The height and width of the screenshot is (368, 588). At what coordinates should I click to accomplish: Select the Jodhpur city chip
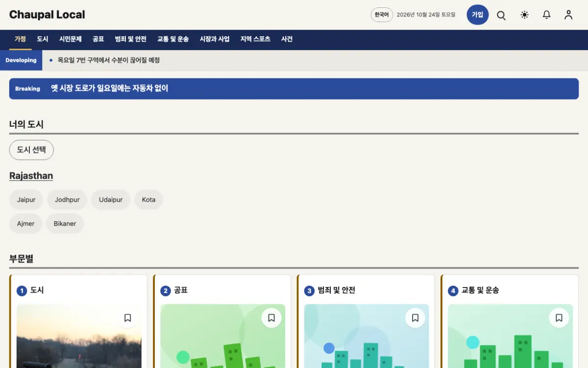[67, 200]
